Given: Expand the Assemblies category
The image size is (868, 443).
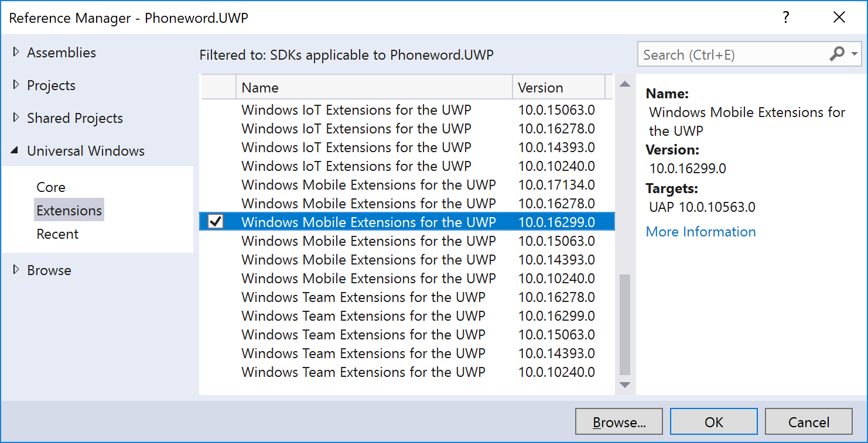Looking at the screenshot, I should click(x=16, y=52).
